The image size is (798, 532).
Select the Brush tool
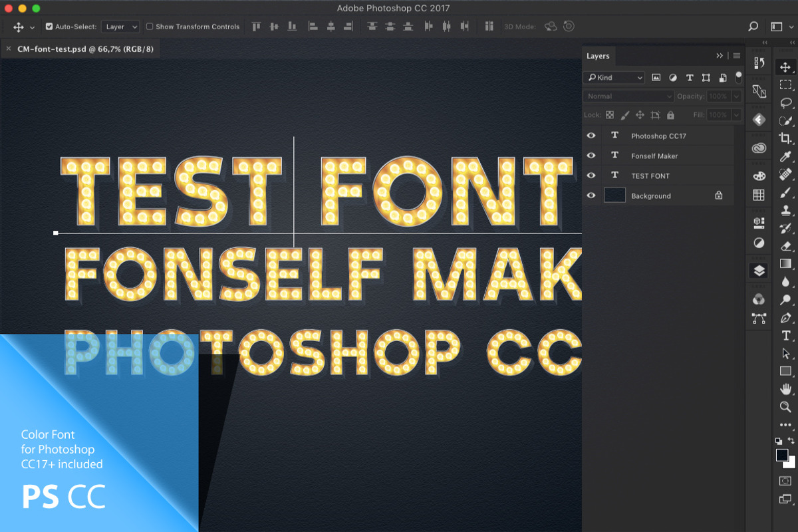pos(785,192)
